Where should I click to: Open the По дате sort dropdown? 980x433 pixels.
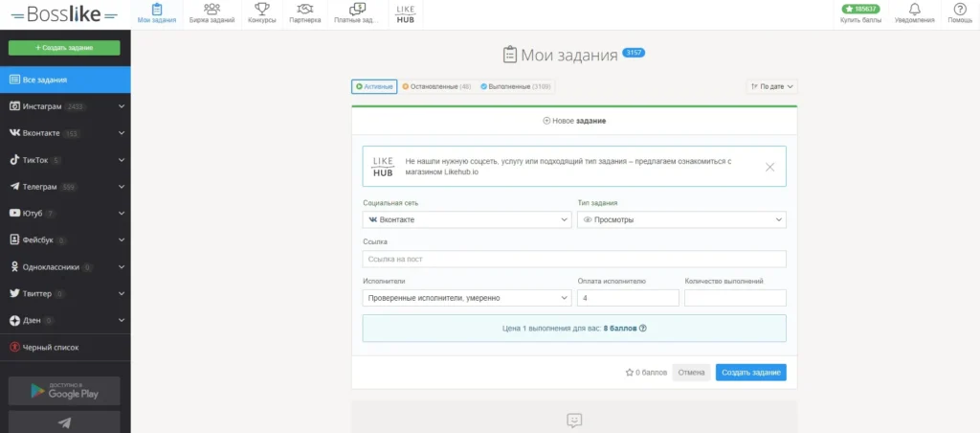pos(772,86)
